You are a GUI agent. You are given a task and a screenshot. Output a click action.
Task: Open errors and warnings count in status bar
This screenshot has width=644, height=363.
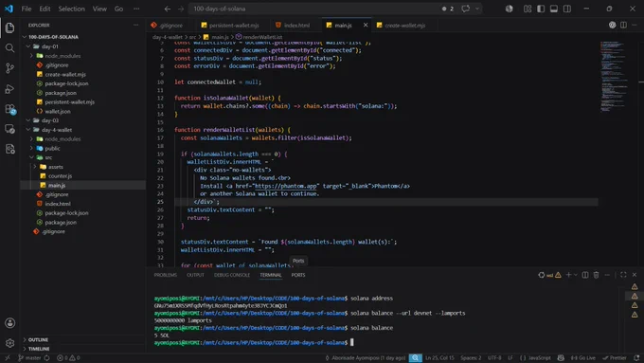(x=68, y=358)
